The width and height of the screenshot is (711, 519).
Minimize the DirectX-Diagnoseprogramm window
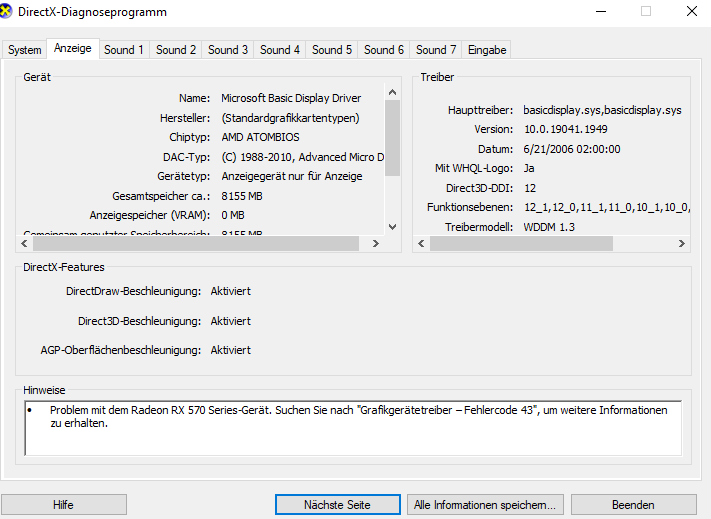click(601, 11)
